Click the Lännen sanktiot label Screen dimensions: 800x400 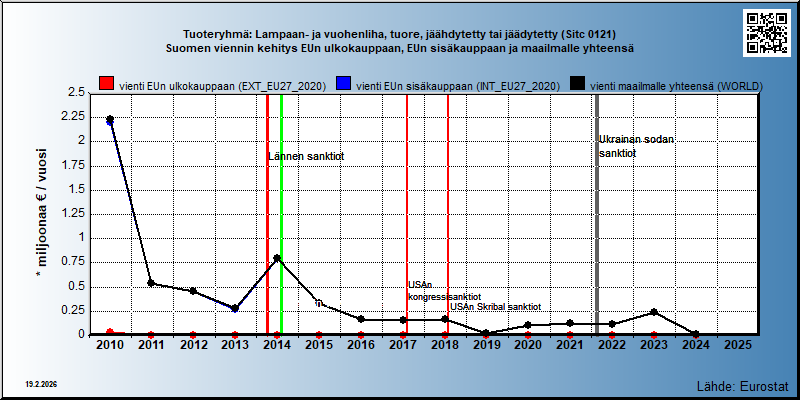(306, 157)
